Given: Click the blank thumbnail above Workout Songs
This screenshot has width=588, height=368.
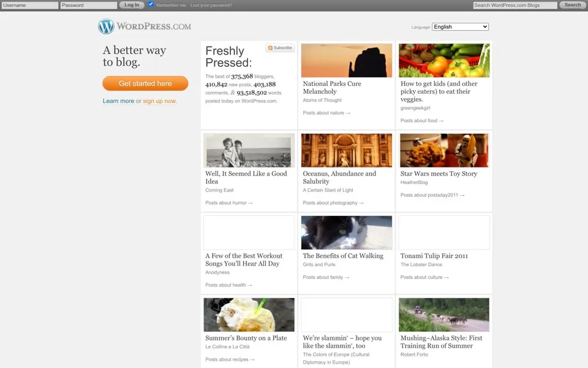Looking at the screenshot, I should [249, 232].
